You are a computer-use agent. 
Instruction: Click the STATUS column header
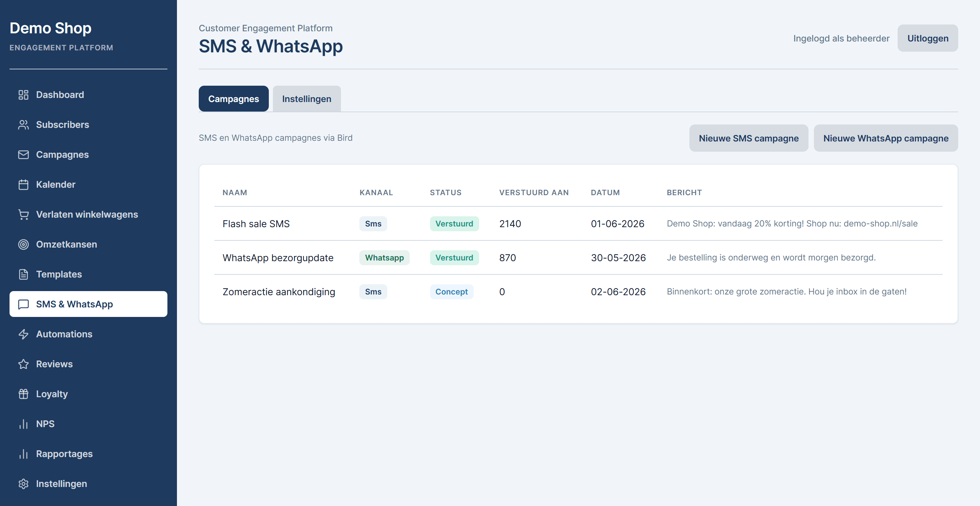coord(445,193)
